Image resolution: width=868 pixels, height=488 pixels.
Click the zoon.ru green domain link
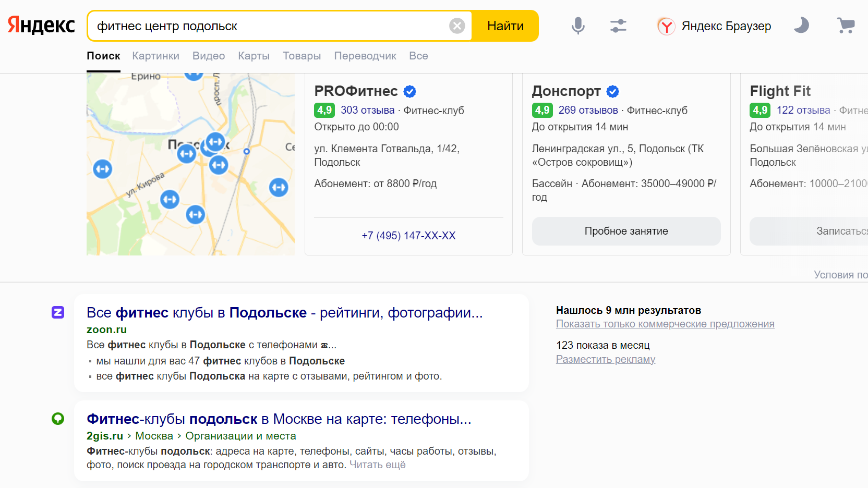tap(106, 330)
